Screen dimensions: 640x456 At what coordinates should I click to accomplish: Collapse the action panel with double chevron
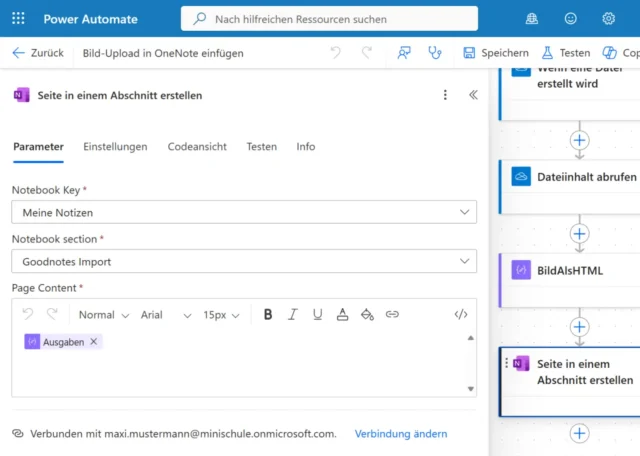(x=473, y=95)
